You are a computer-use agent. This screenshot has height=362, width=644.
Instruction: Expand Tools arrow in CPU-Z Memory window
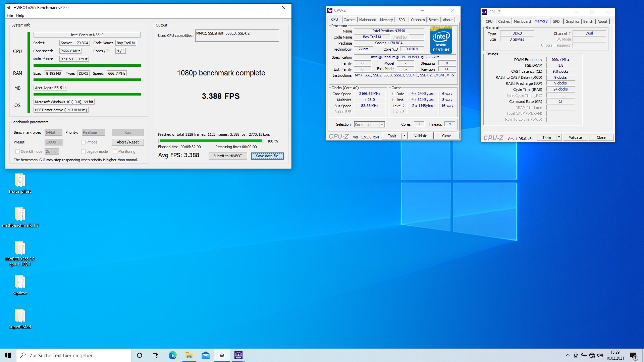point(559,137)
